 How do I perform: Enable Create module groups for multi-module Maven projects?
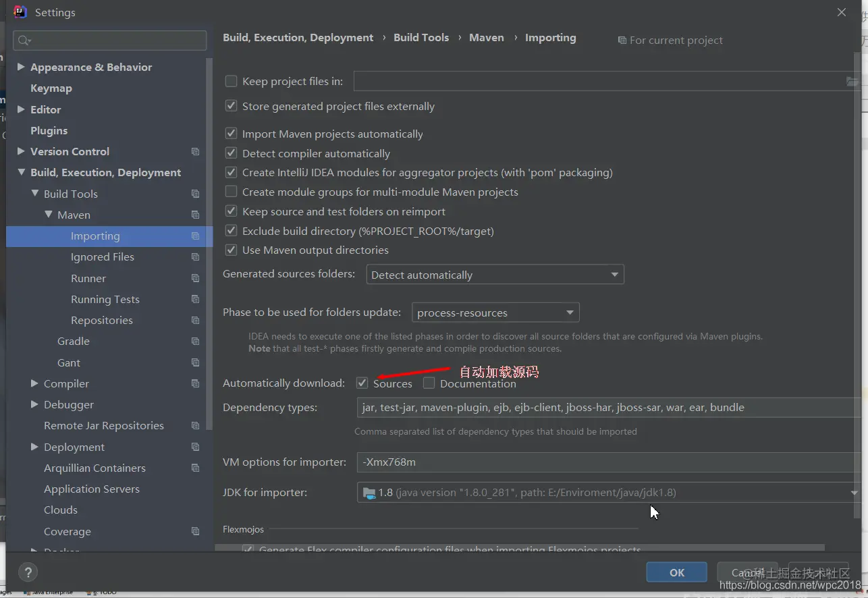click(231, 192)
